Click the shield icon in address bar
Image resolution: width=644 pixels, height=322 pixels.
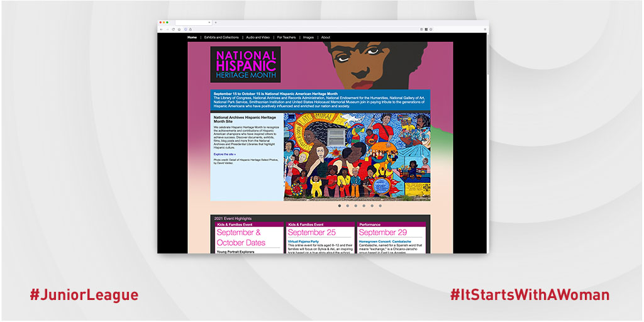[186, 29]
